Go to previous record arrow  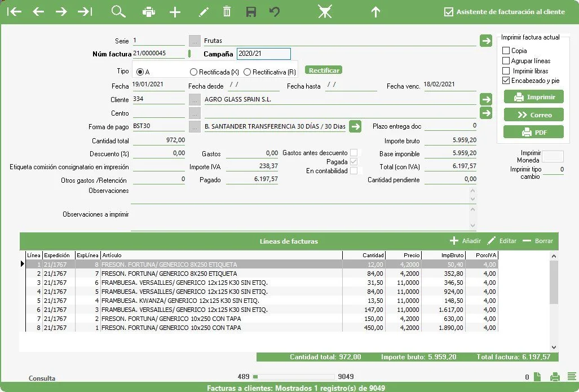pos(38,11)
